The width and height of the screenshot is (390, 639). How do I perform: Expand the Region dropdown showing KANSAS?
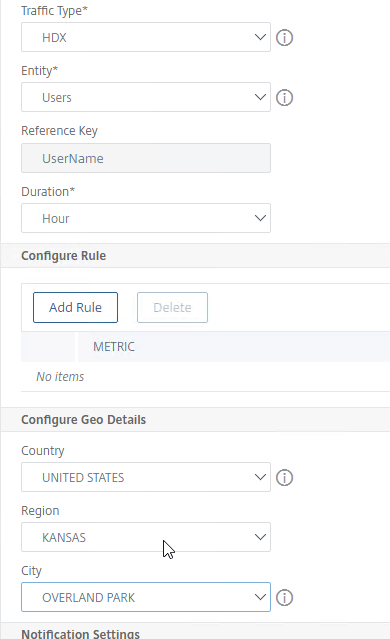[146, 537]
